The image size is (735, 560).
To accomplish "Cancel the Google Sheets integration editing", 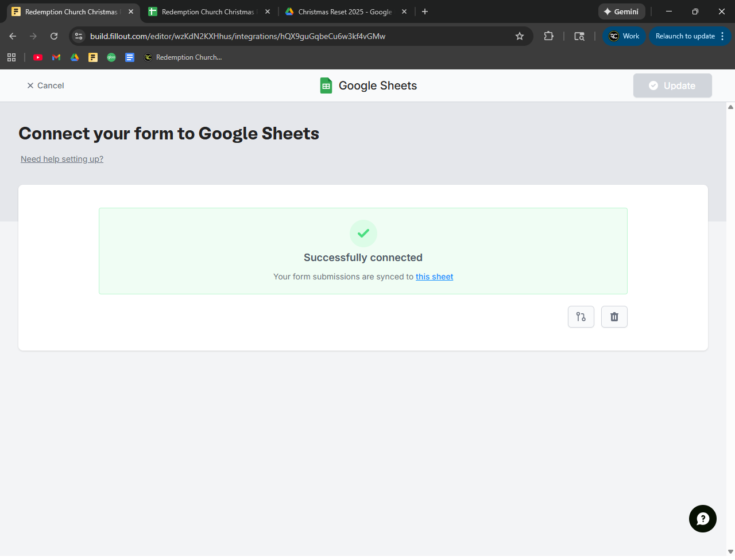I will (x=45, y=85).
